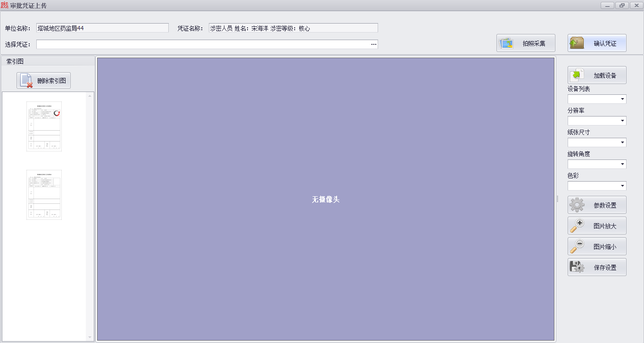This screenshot has height=343, width=644.
Task: Zoom out with 图片缩小 magnifier icon
Action: (577, 247)
